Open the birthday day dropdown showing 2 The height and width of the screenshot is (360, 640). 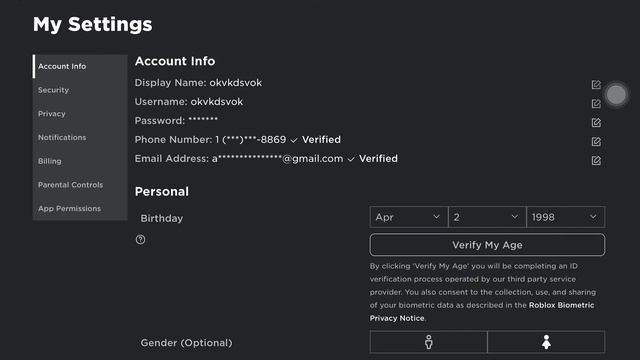coord(487,217)
